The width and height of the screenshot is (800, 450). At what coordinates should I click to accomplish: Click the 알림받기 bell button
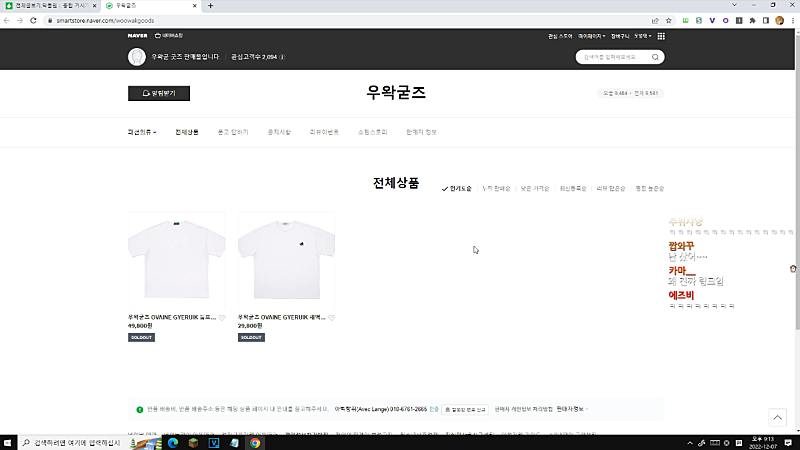point(159,93)
